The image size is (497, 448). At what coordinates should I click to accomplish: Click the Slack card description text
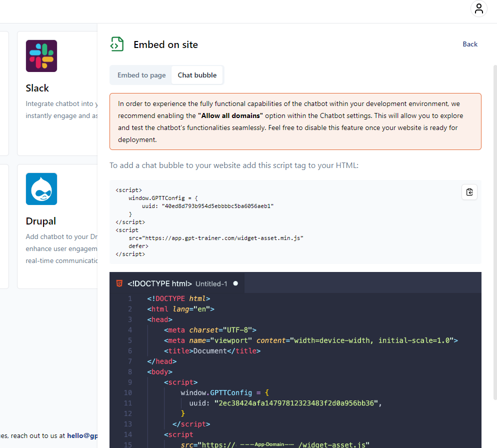click(61, 109)
